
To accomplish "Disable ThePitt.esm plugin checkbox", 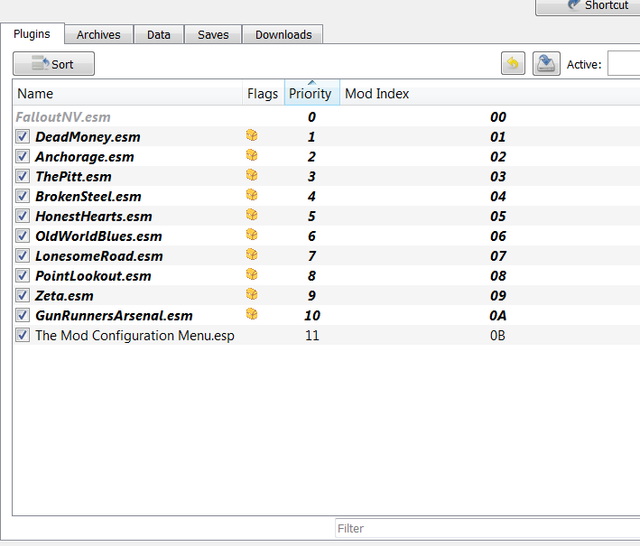I will [x=22, y=176].
